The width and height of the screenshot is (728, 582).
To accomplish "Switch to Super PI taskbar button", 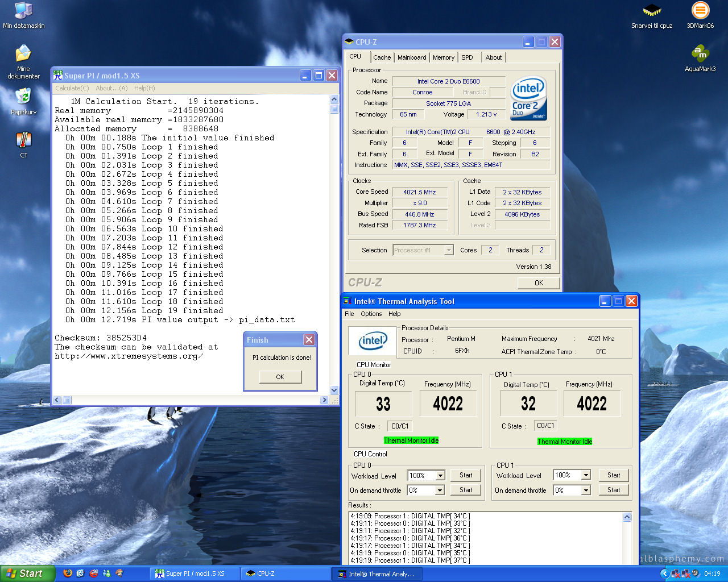I will click(x=195, y=573).
